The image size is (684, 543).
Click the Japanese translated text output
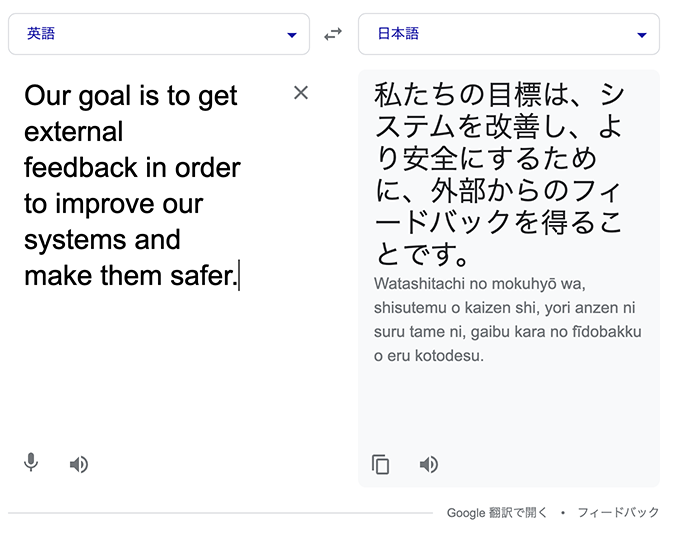pyautogui.click(x=499, y=174)
